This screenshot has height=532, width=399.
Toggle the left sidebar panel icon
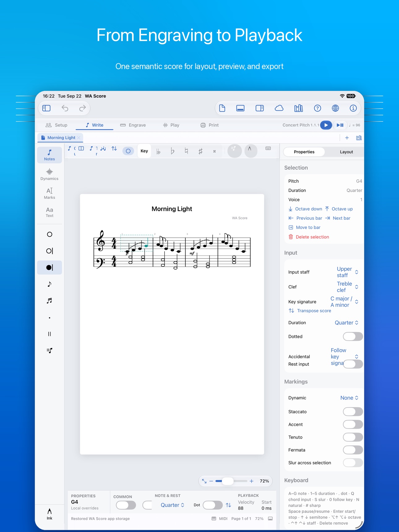[x=46, y=108]
